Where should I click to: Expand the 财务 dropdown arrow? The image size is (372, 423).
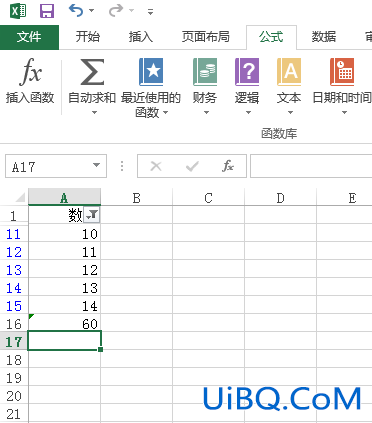coord(206,113)
